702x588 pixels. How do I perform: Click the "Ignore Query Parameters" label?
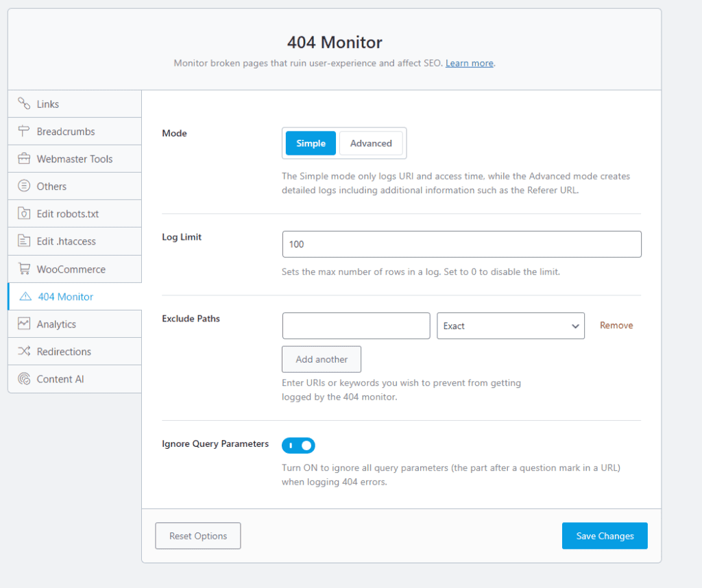215,444
